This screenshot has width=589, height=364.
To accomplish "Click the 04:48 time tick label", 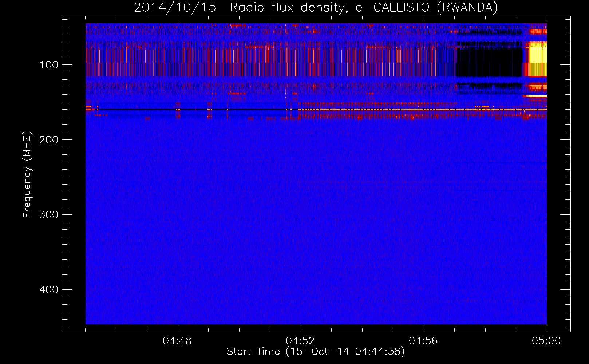I will click(177, 341).
